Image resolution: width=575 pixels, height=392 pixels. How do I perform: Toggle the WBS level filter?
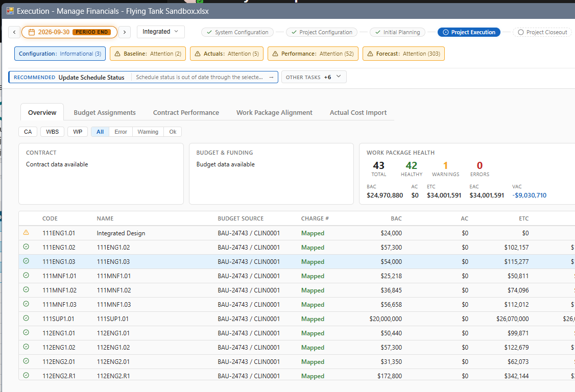point(53,132)
